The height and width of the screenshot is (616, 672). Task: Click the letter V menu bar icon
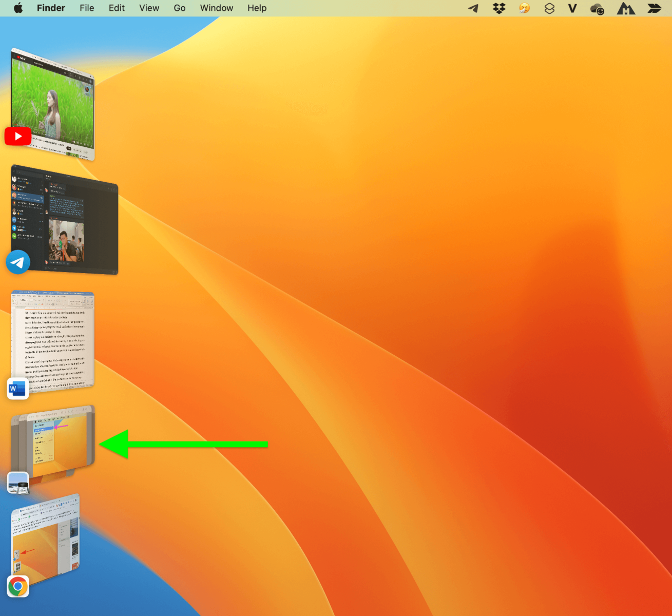(x=572, y=8)
